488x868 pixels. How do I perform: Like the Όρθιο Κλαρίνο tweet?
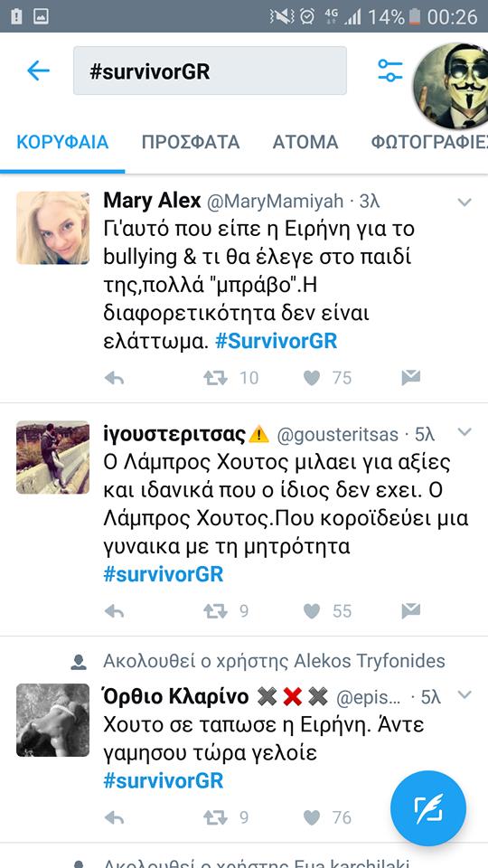pyautogui.click(x=312, y=817)
